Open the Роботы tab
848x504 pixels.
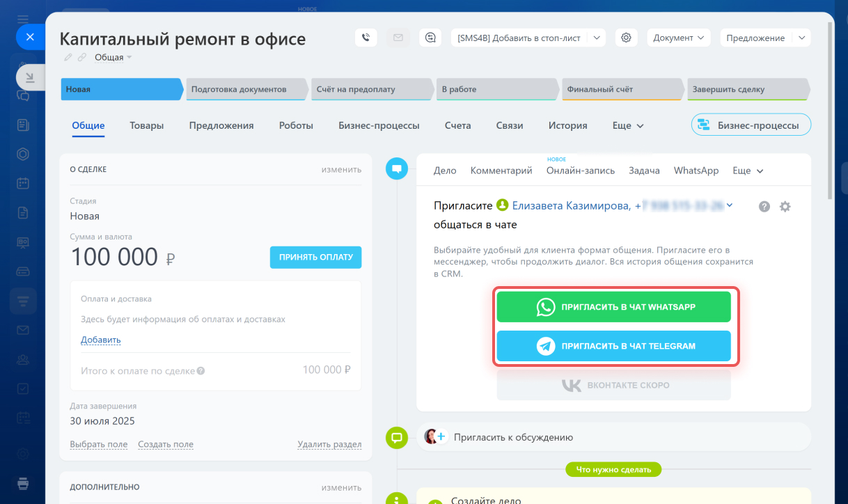[296, 125]
